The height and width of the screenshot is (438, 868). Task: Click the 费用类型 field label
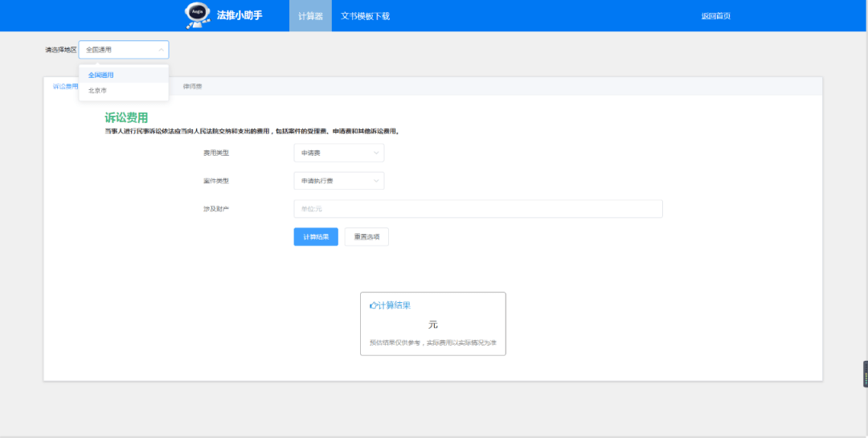tap(216, 153)
